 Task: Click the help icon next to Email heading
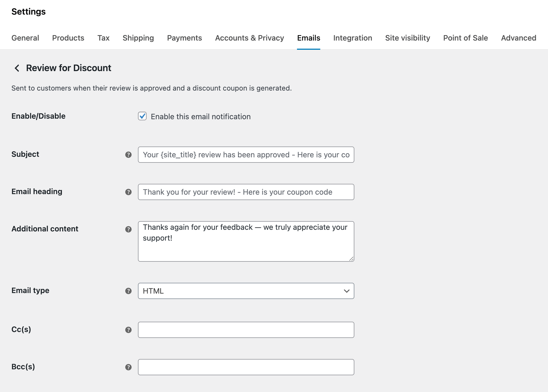click(128, 192)
